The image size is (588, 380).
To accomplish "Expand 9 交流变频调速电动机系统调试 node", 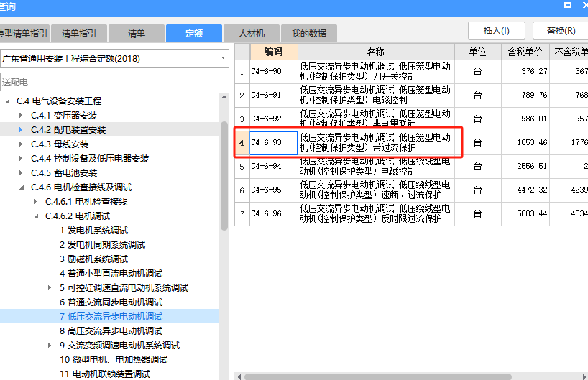I will (50, 345).
